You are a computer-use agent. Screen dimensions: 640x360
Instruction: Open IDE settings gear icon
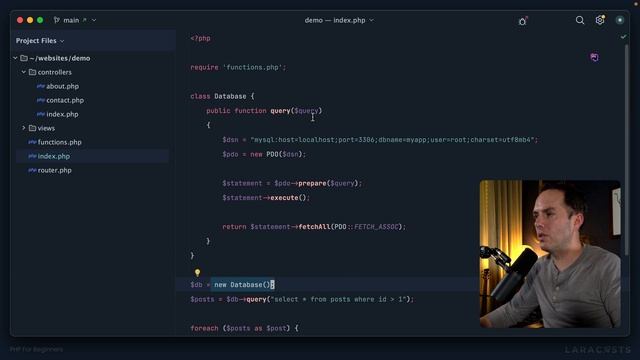pyautogui.click(x=600, y=20)
